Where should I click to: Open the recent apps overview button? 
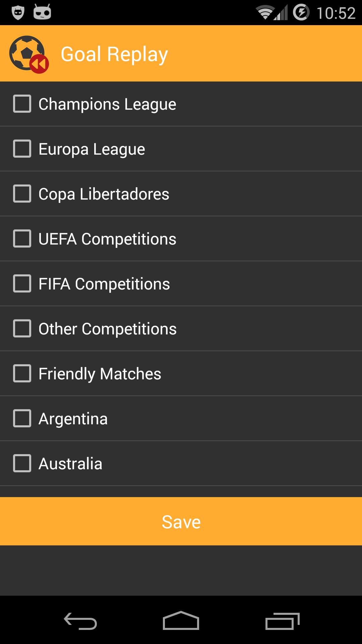pyautogui.click(x=282, y=621)
